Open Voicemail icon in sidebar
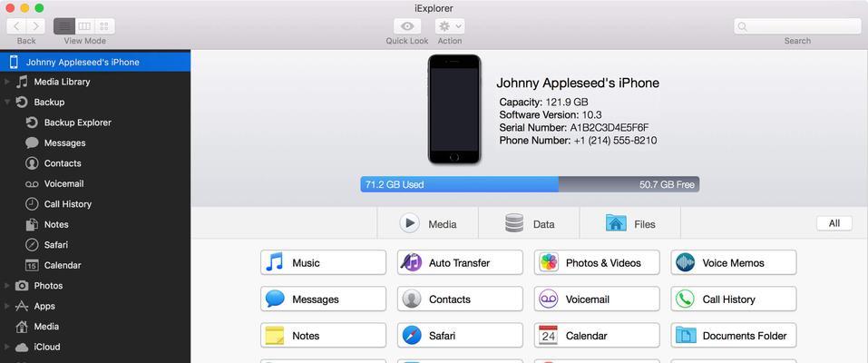Screen dimensions: 868x363 pos(32,184)
